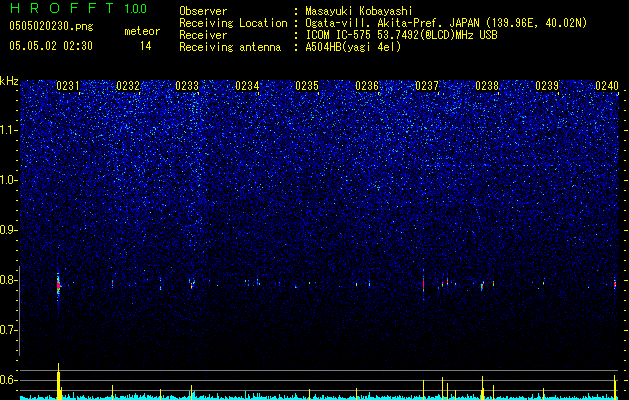Viewport: 629px width, 400px height.
Task: Click the Receiver frequency ICOM IC-575 text
Action: click(401, 35)
